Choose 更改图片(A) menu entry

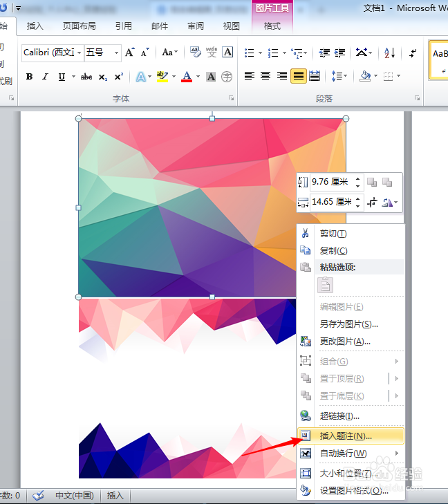351,342
